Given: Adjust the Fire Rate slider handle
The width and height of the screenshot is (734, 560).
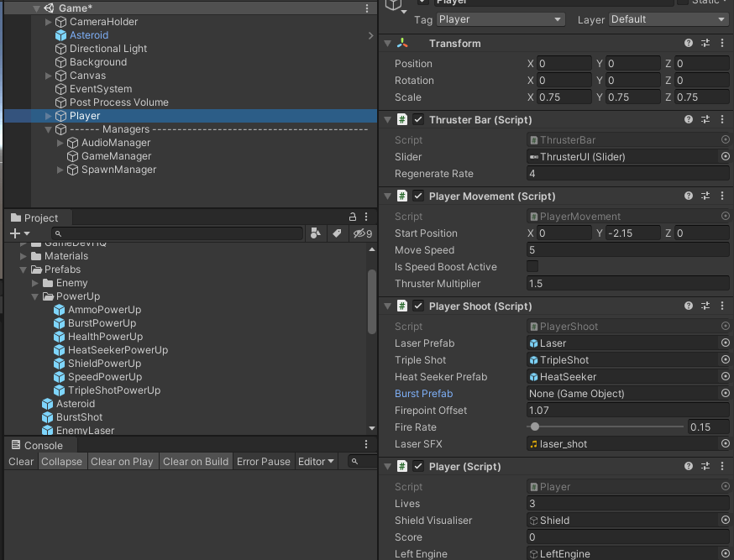Looking at the screenshot, I should click(535, 427).
